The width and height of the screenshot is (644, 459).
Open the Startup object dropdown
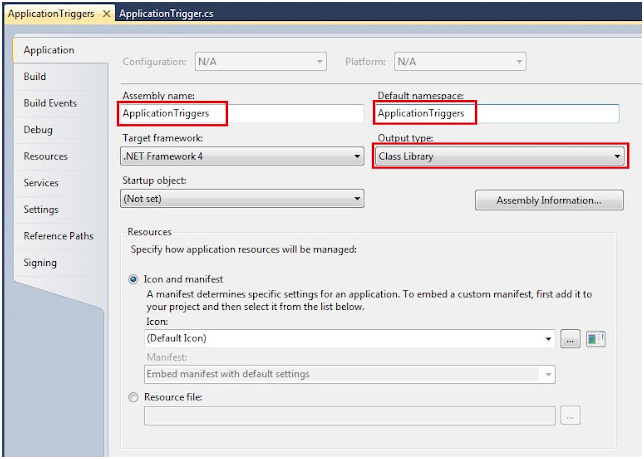click(241, 200)
